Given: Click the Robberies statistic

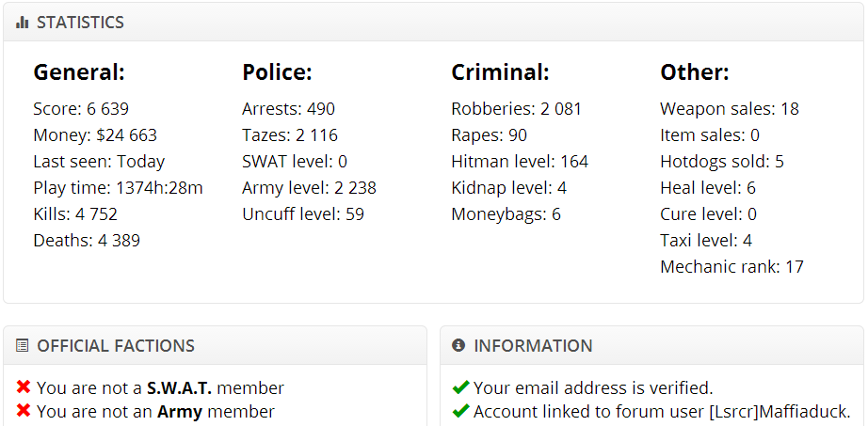Looking at the screenshot, I should click(517, 108).
